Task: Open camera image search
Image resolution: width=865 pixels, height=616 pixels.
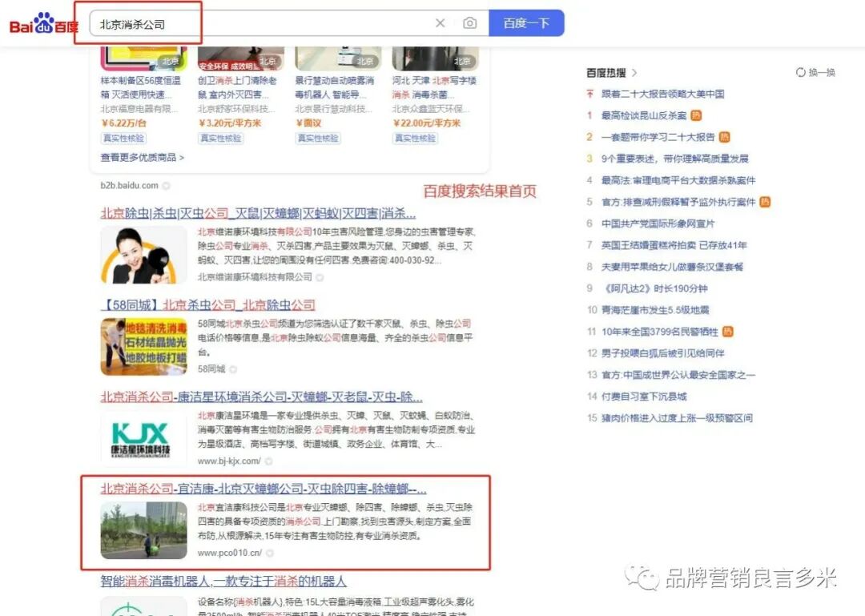Action: pos(469,23)
